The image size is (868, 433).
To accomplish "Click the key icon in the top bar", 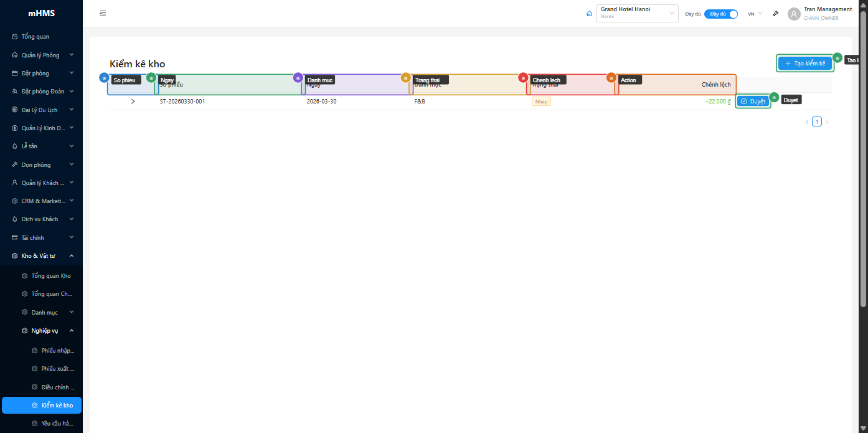I will (x=776, y=14).
